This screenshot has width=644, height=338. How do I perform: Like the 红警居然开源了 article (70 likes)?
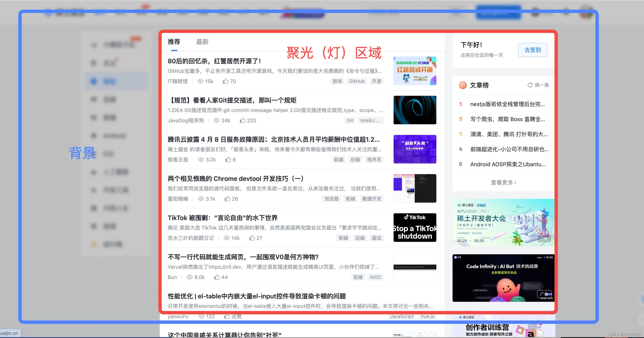coord(226,81)
